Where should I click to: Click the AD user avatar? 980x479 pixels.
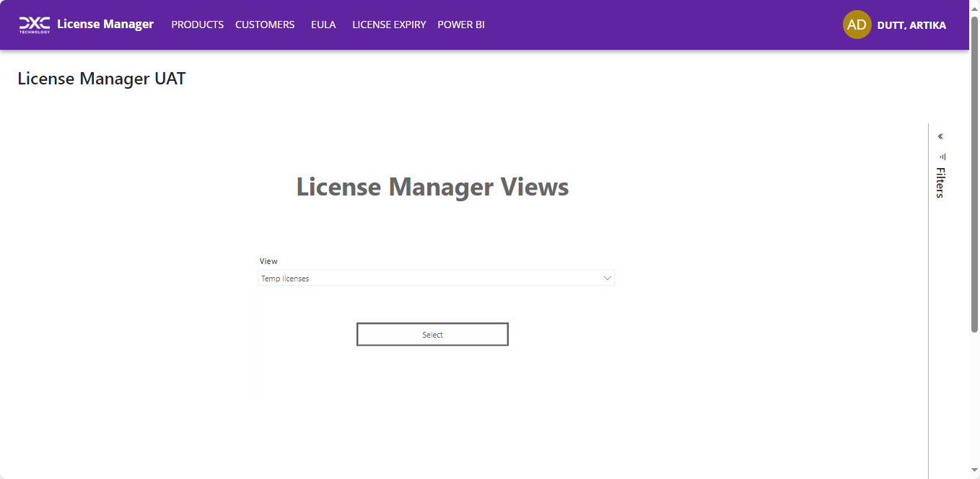click(x=857, y=25)
